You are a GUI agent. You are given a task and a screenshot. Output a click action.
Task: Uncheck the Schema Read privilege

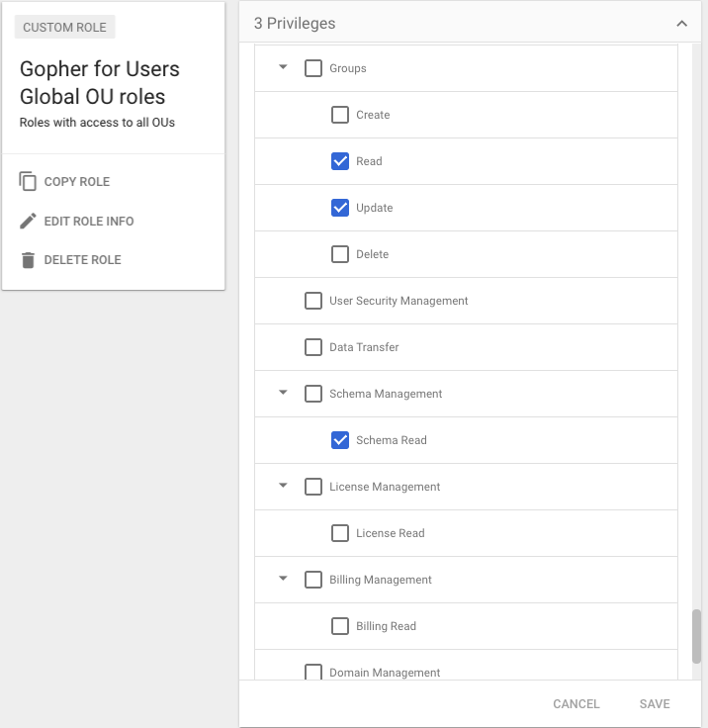pos(340,440)
